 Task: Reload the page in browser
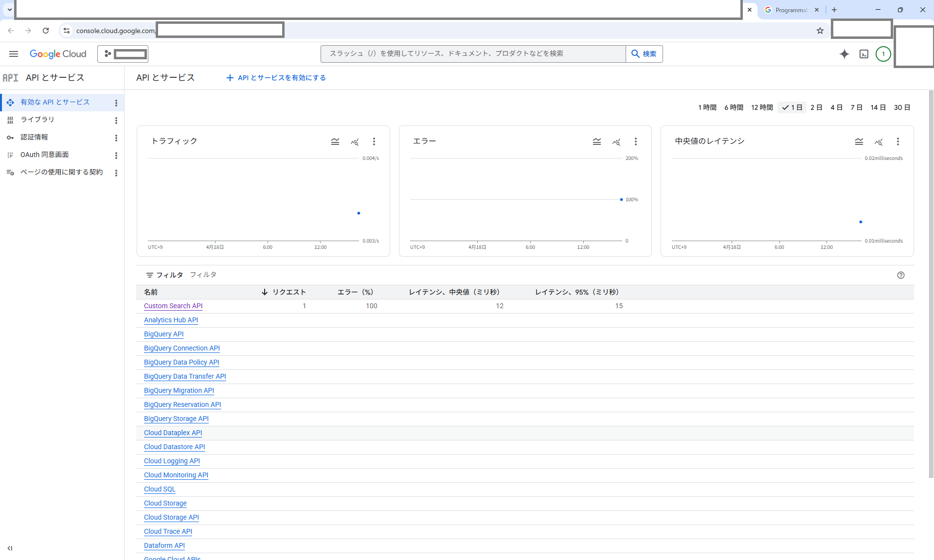pyautogui.click(x=46, y=31)
